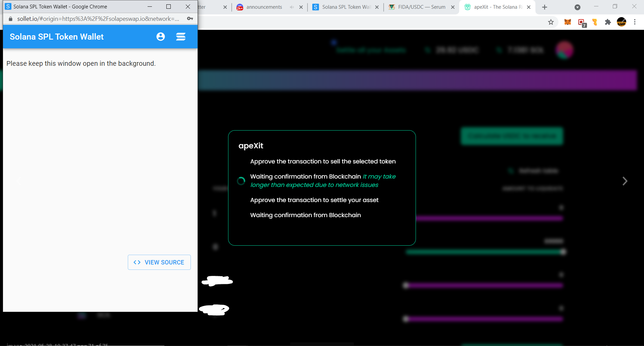Close the apeXit tab

click(529, 7)
